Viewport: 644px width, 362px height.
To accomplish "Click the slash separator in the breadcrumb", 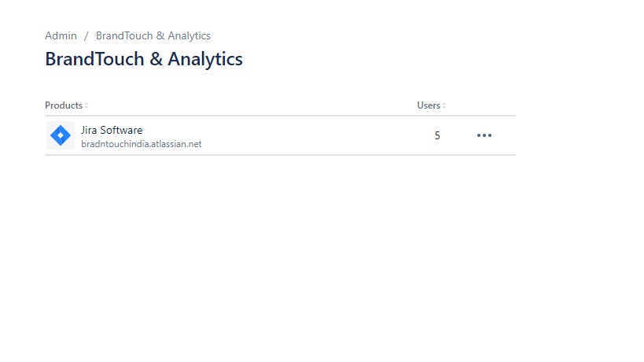I will coord(86,35).
